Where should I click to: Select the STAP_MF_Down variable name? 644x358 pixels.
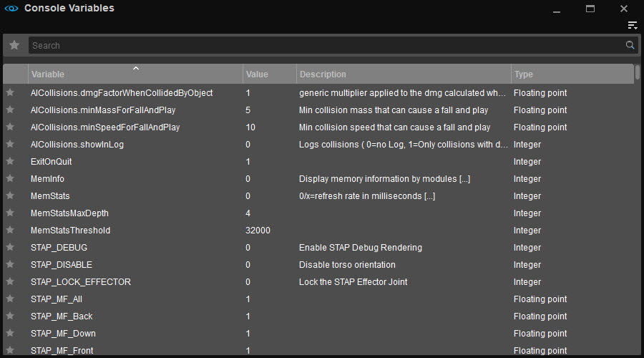(x=63, y=334)
